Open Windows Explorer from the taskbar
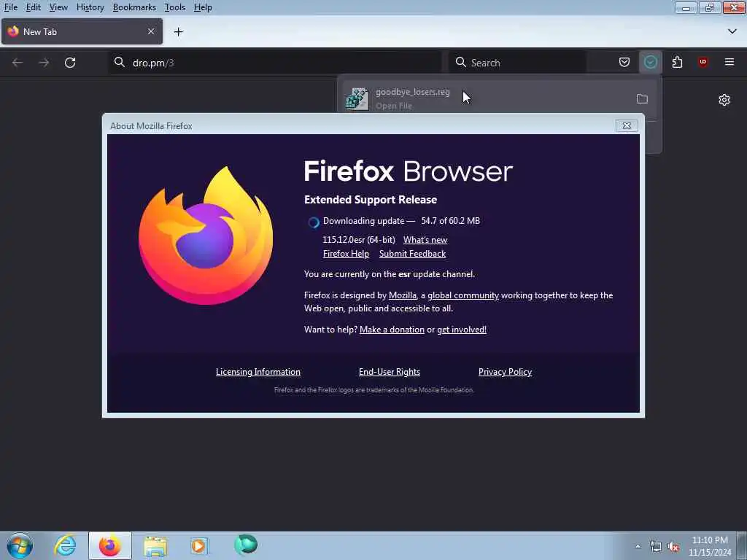Image resolution: width=747 pixels, height=560 pixels. (155, 545)
